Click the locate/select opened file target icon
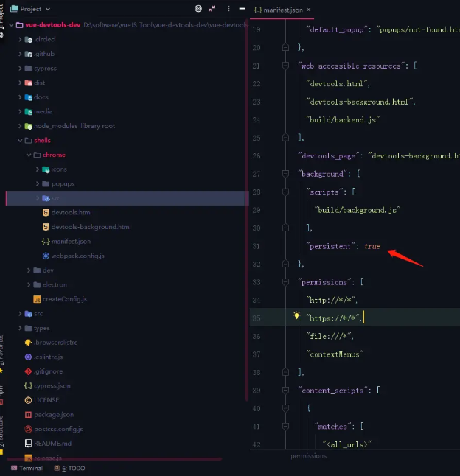The height and width of the screenshot is (476, 460). 198,9
